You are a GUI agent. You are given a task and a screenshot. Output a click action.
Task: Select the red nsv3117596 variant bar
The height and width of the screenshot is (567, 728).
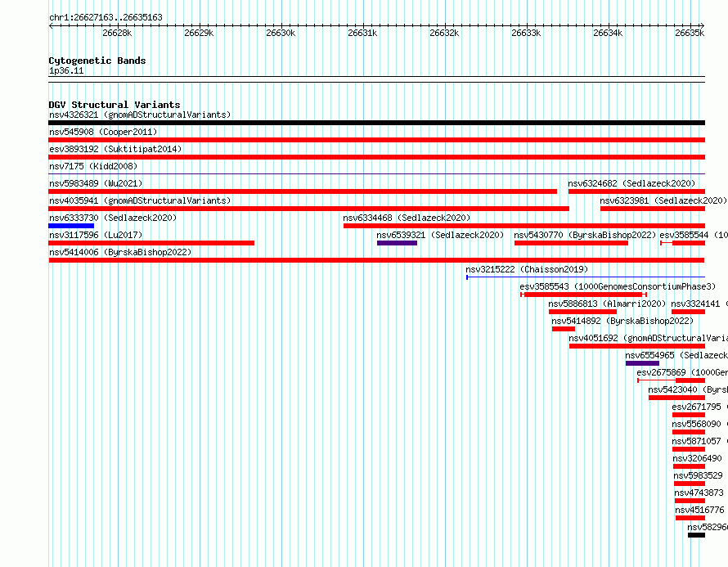click(151, 243)
